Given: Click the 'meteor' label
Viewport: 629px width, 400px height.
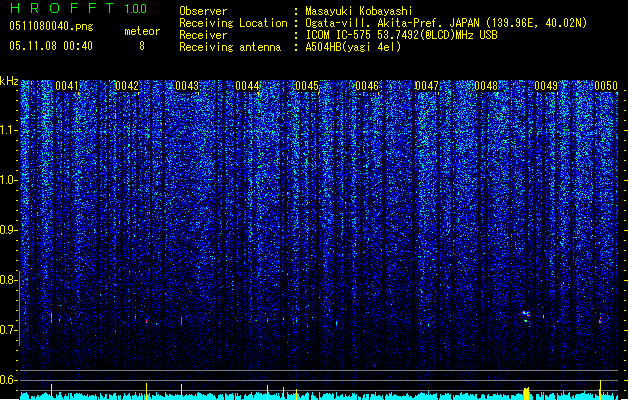Looking at the screenshot, I should [142, 31].
